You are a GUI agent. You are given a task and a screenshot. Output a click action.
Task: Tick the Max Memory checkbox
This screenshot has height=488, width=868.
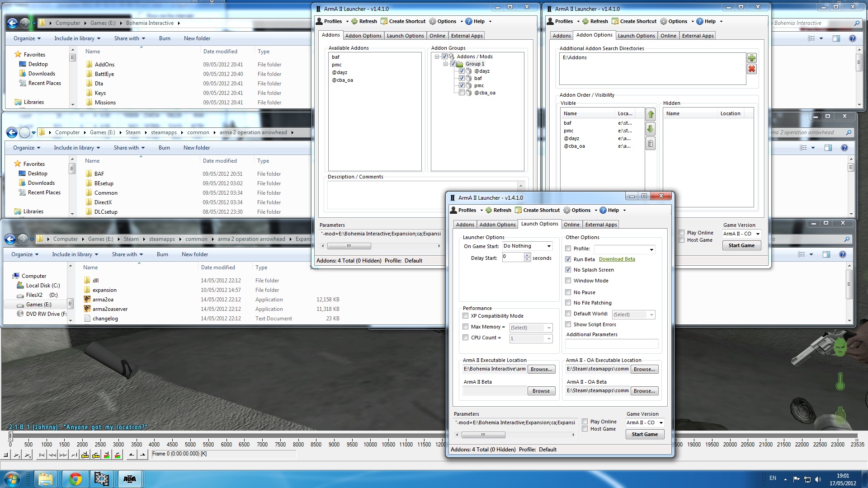pyautogui.click(x=466, y=327)
